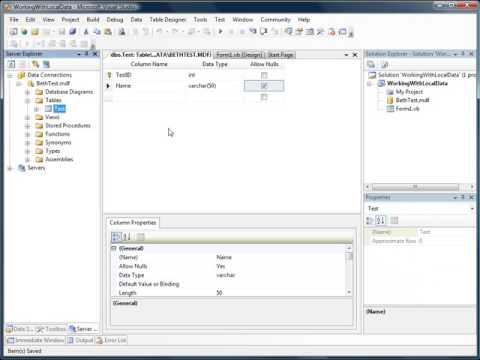Open the Table Designer menu
Viewport: 480px width, 360px height.
point(167,20)
